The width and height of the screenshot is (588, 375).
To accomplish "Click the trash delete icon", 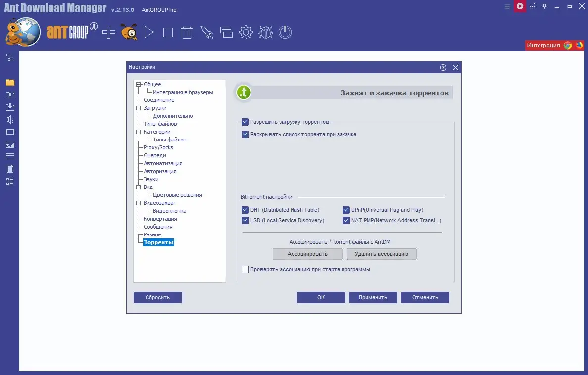I will (187, 32).
